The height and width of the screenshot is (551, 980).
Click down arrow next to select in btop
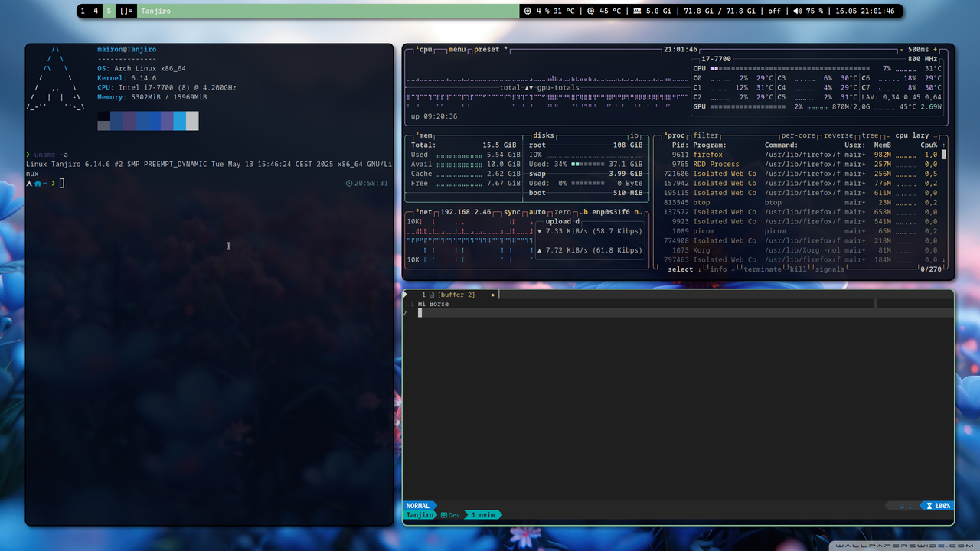click(x=698, y=269)
